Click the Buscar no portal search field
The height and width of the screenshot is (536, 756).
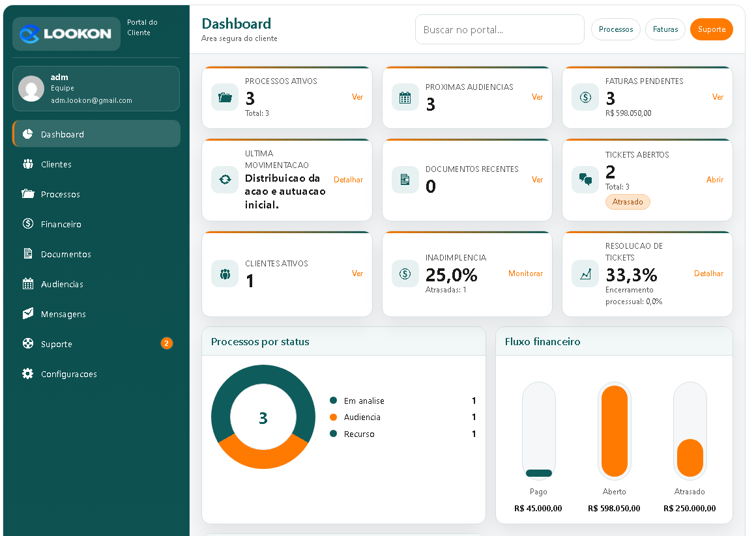(499, 29)
